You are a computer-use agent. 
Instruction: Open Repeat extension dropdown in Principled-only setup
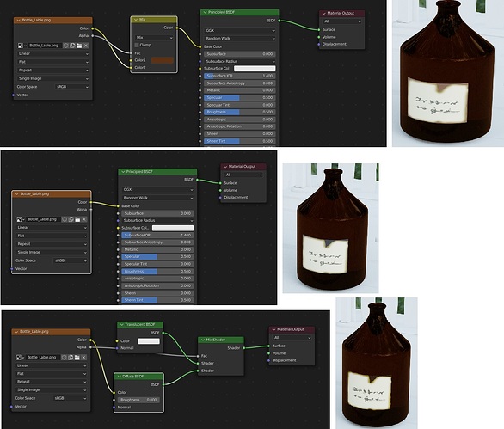tap(52, 244)
